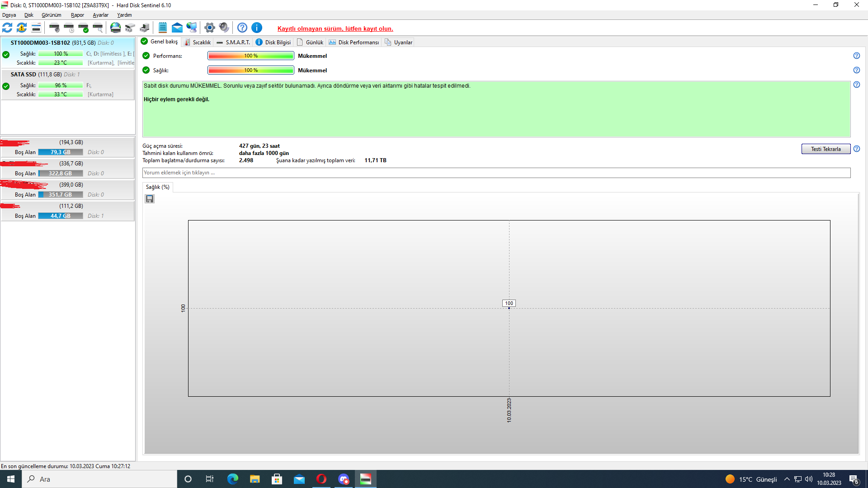Click the save graph floppy icon
Screen dimensions: 868x488
pos(150,199)
